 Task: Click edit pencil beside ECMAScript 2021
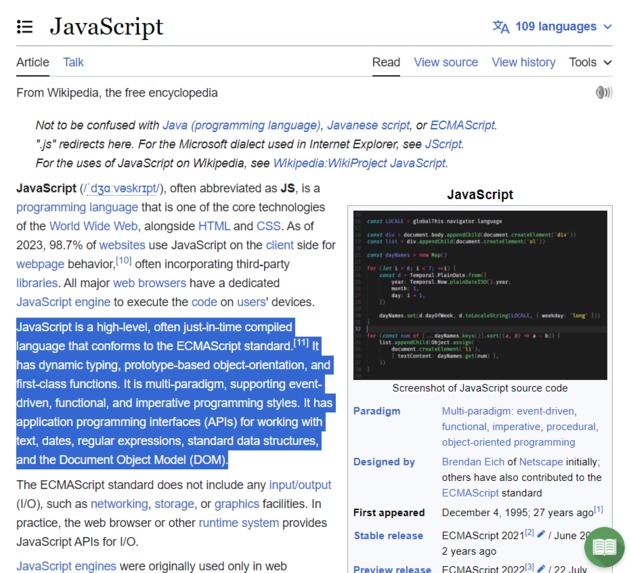(x=541, y=534)
